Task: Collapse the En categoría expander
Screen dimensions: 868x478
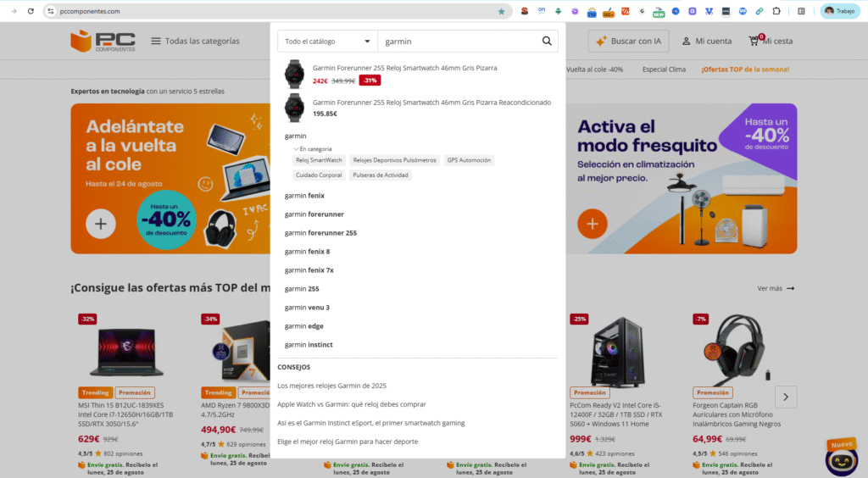Action: (x=296, y=149)
